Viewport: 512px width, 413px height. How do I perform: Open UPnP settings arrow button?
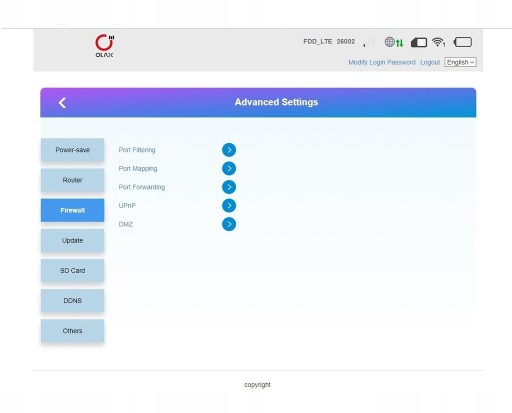(229, 206)
